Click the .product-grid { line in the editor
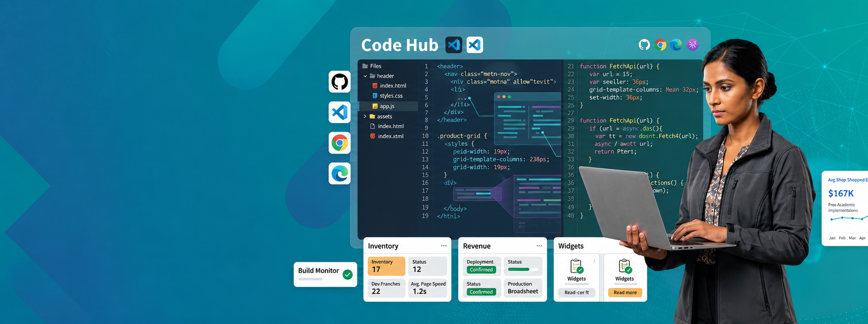 click(462, 136)
